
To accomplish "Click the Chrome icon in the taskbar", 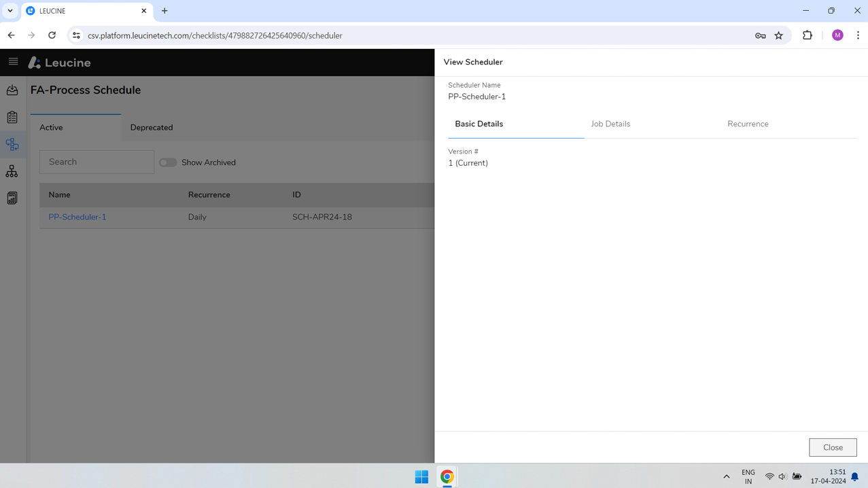I will coord(447,476).
